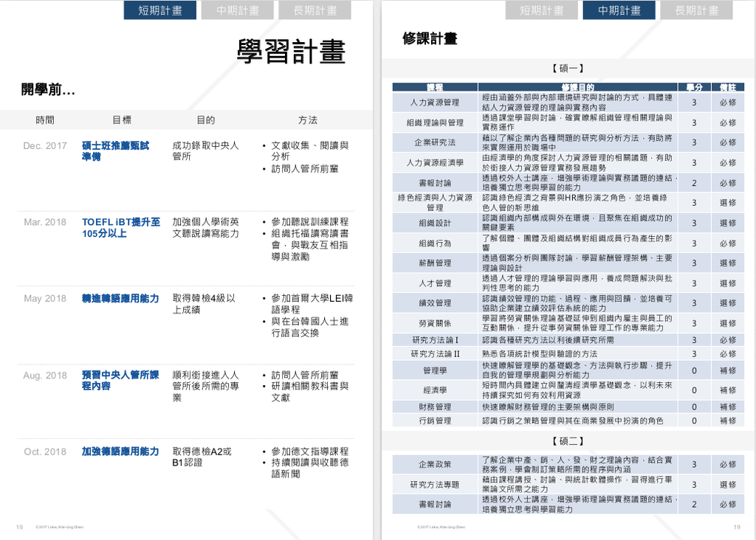Viewport: 756px width, 540px height.
Task: Select the 組織行為 course cell
Action: click(x=435, y=243)
